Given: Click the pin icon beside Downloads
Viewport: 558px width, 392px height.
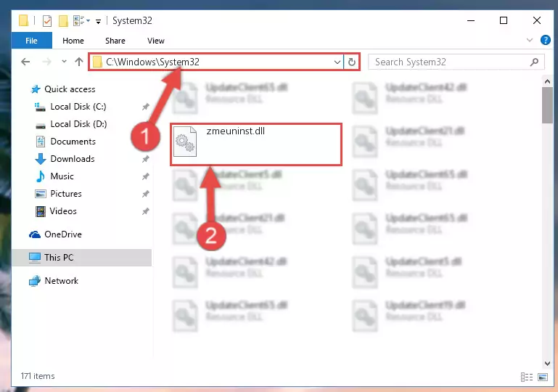Looking at the screenshot, I should click(x=146, y=159).
